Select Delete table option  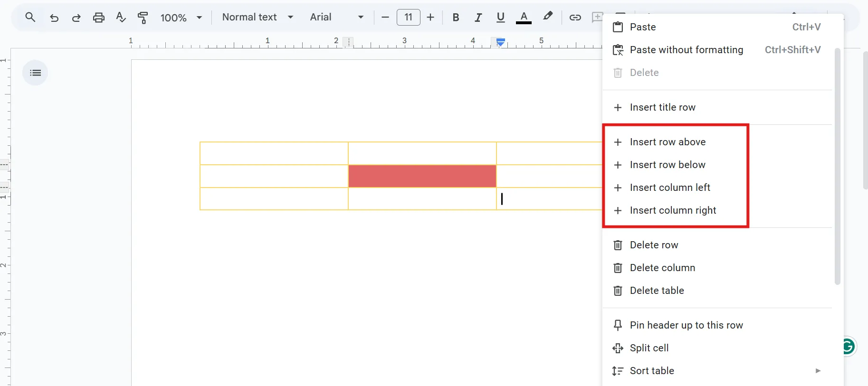717,291
